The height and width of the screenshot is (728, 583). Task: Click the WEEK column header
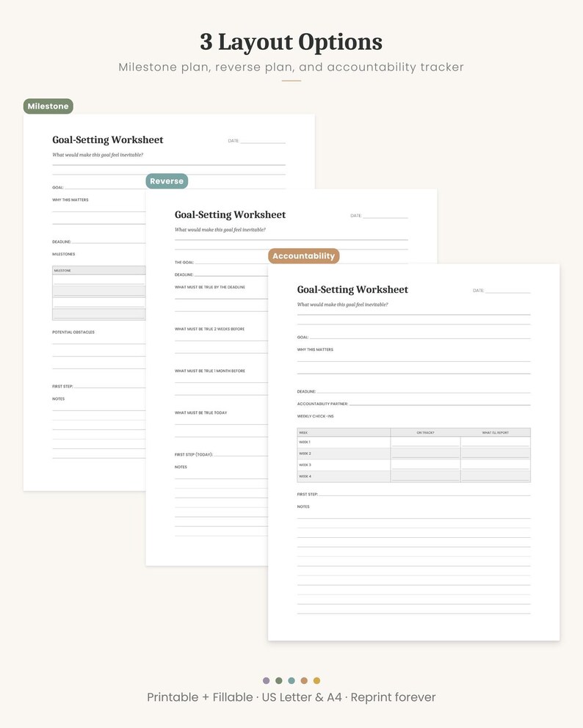344,432
